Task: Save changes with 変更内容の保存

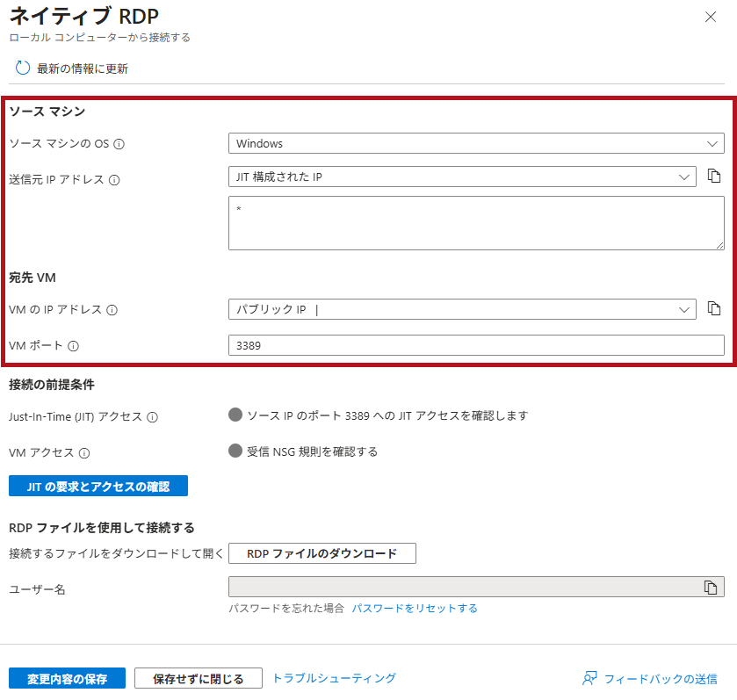Action: tap(66, 677)
